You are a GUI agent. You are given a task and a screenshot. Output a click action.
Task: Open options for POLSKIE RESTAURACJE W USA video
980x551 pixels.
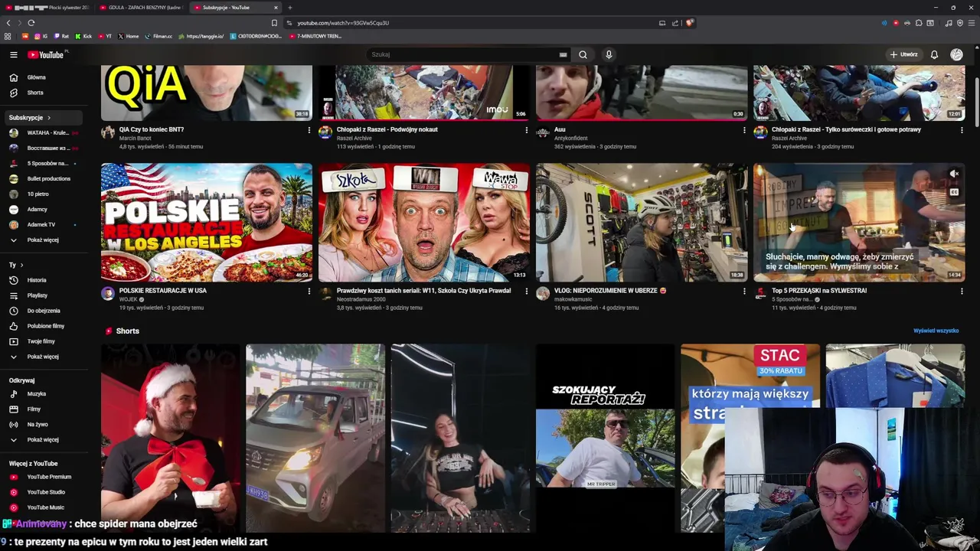pos(309,292)
